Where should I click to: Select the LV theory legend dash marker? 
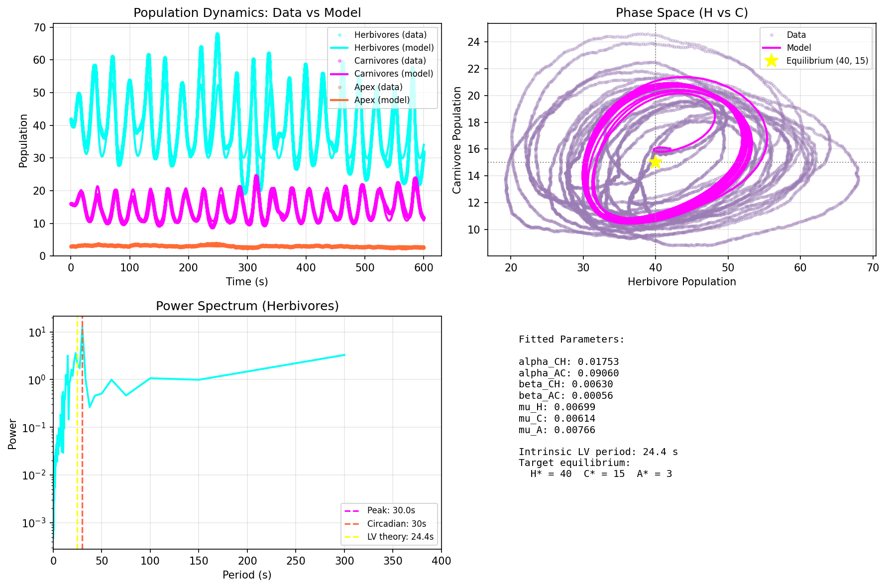click(x=353, y=537)
